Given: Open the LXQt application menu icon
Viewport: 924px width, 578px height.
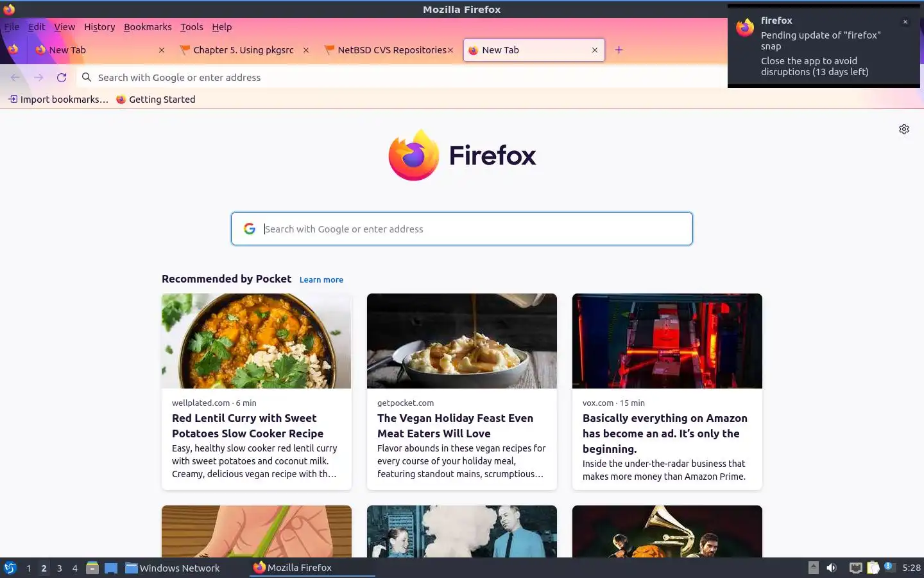Looking at the screenshot, I should (x=10, y=568).
